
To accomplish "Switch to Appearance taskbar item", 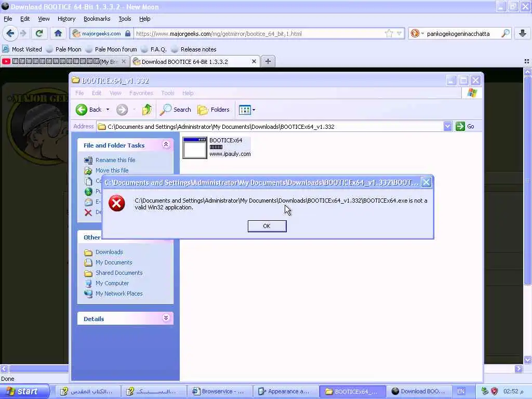I will tap(286, 391).
